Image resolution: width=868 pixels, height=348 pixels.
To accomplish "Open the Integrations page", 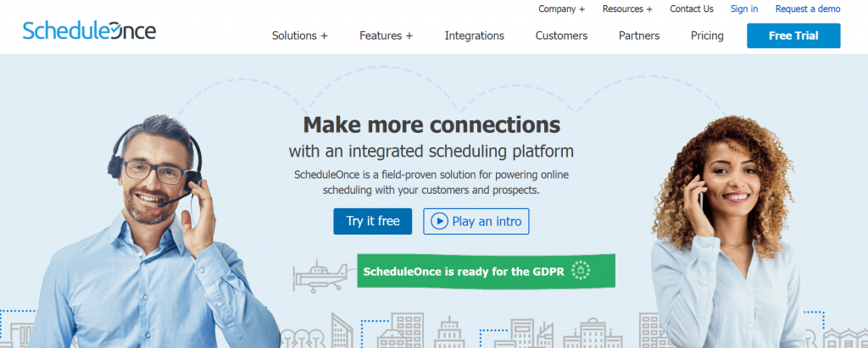I will 475,36.
